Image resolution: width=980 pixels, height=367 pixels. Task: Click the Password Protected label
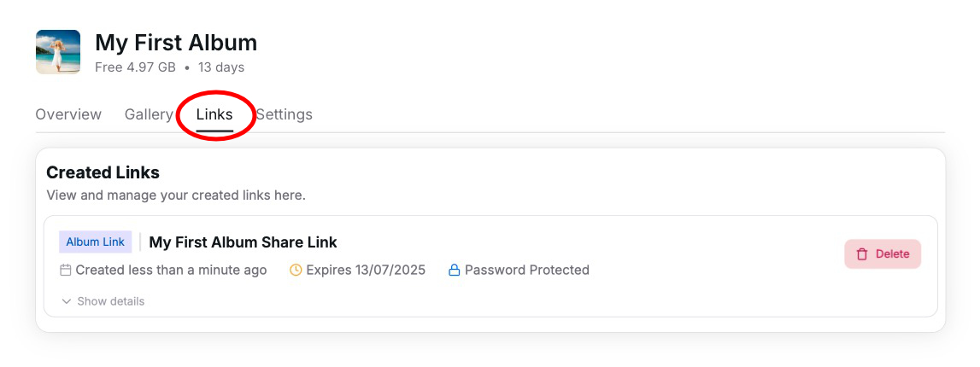coord(526,271)
